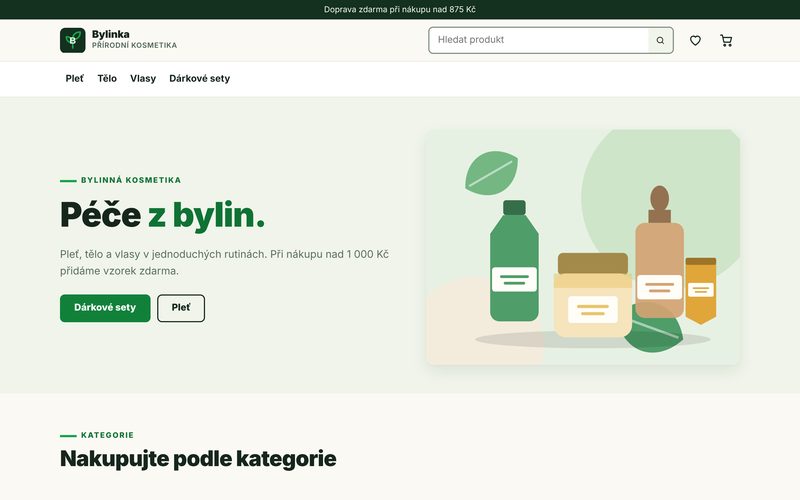The height and width of the screenshot is (500, 800).
Task: Select Dárkové sety in the navigation bar
Action: click(x=199, y=79)
